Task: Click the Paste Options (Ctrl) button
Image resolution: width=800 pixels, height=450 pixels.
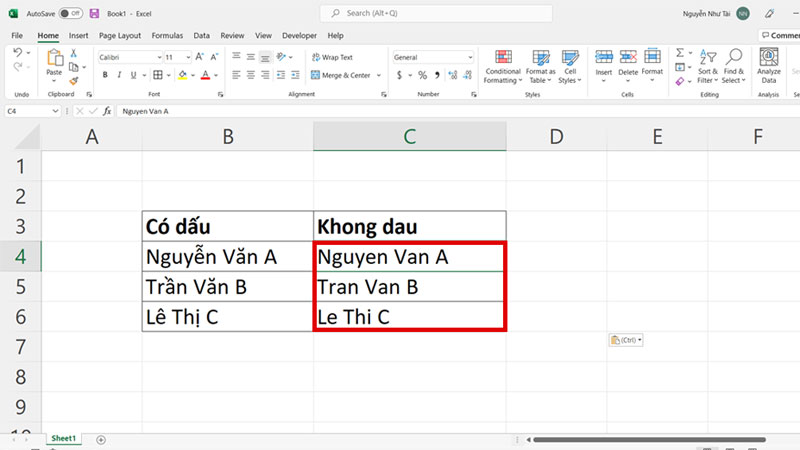Action: [x=626, y=340]
